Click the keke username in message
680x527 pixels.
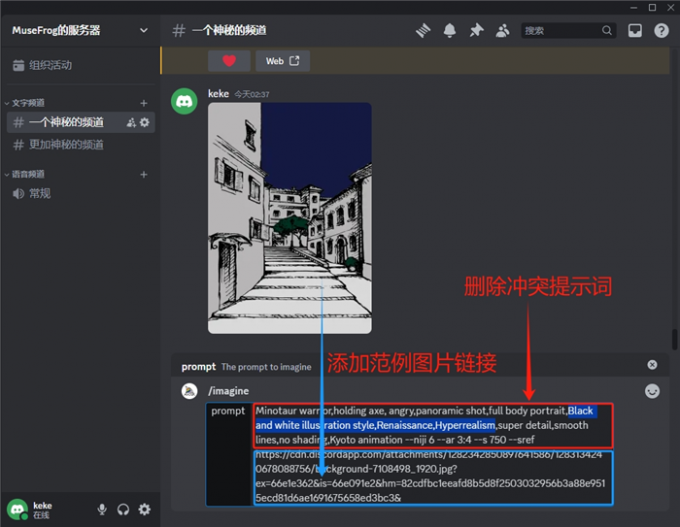[218, 94]
